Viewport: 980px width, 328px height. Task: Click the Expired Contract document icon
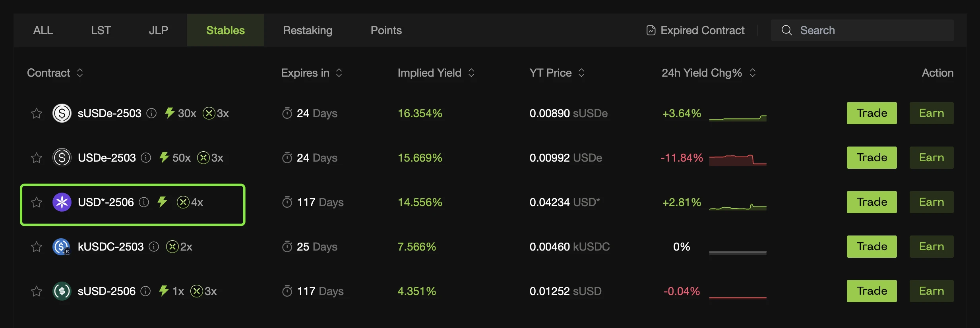tap(651, 30)
